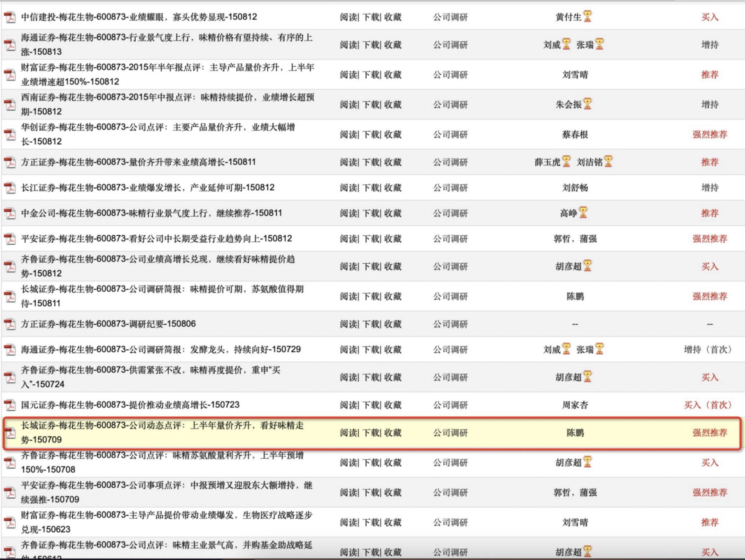Image resolution: width=745 pixels, height=560 pixels.
Task: Click 公司调研 in the 方正证券 调研纪要 row
Action: click(451, 324)
